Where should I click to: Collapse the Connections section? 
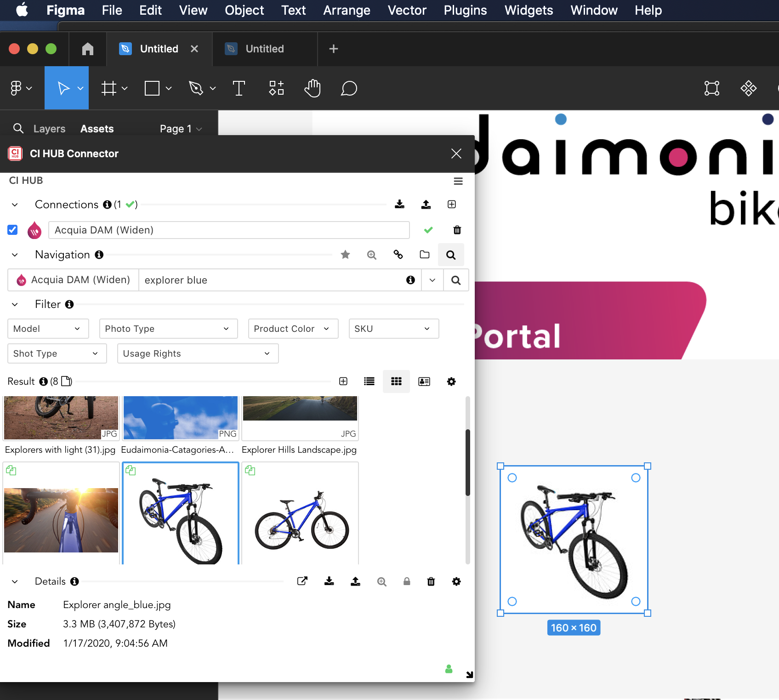pos(14,205)
